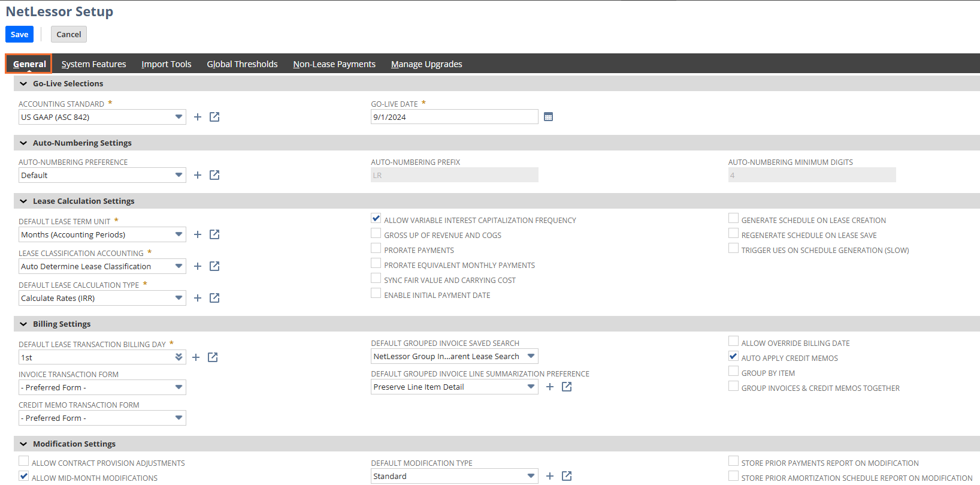Cancel the setup changes

point(69,34)
